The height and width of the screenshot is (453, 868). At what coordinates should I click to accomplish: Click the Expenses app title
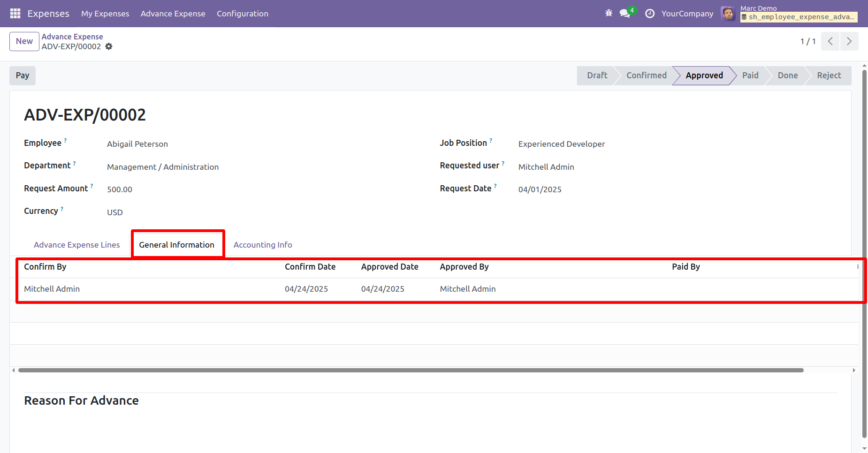point(48,14)
